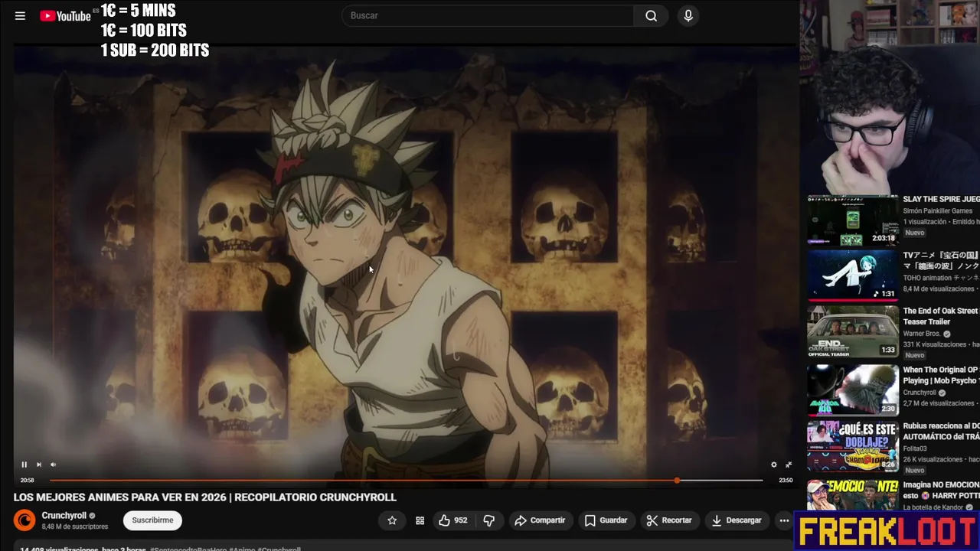This screenshot has height=551, width=980.
Task: Click the Suscribirme subscribe button
Action: pyautogui.click(x=152, y=520)
